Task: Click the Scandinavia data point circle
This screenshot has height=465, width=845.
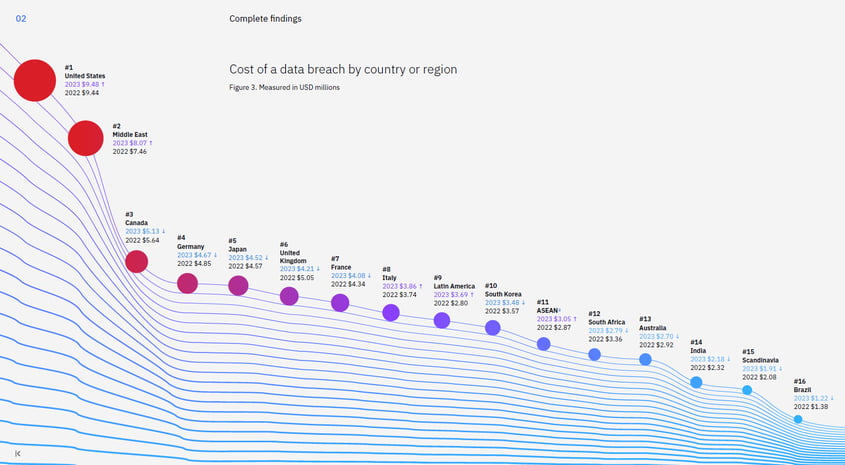Action: (747, 390)
